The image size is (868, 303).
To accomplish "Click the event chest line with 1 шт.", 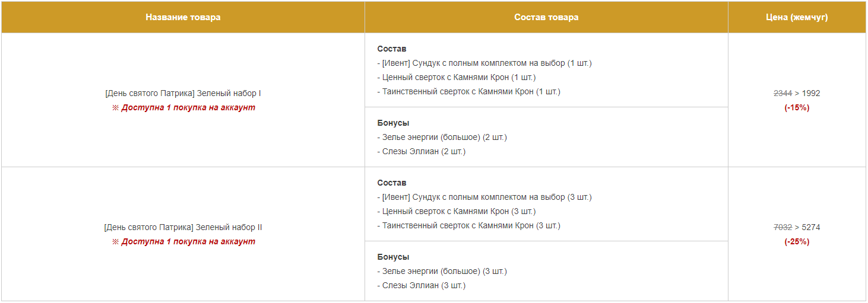I will pos(484,63).
